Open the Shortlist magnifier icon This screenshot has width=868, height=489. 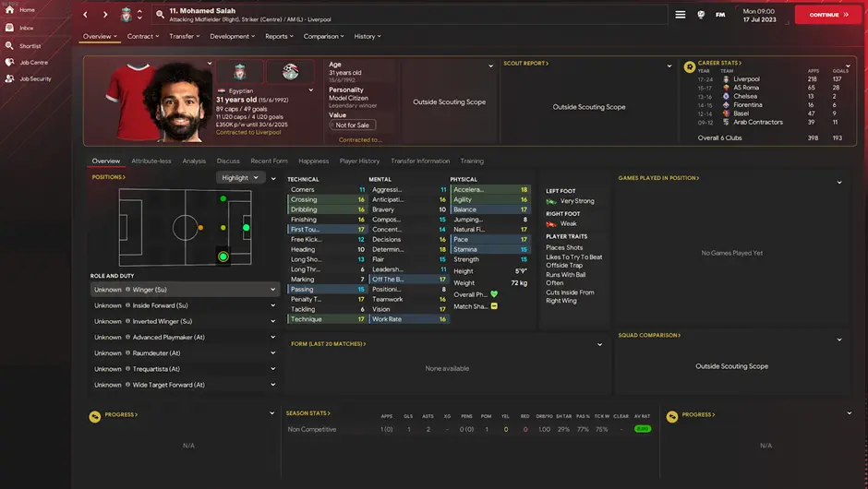tap(9, 46)
